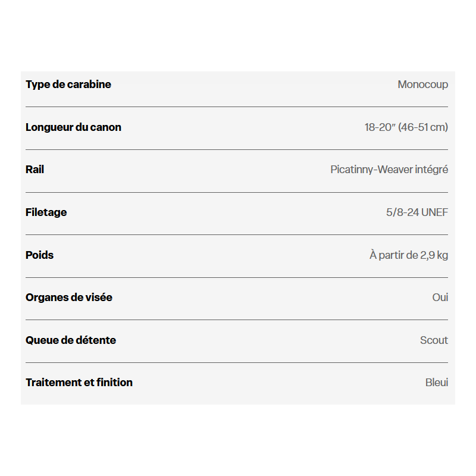The width and height of the screenshot is (476, 476).
Task: Click the word 'finition' in last row
Action: pyautogui.click(x=114, y=382)
